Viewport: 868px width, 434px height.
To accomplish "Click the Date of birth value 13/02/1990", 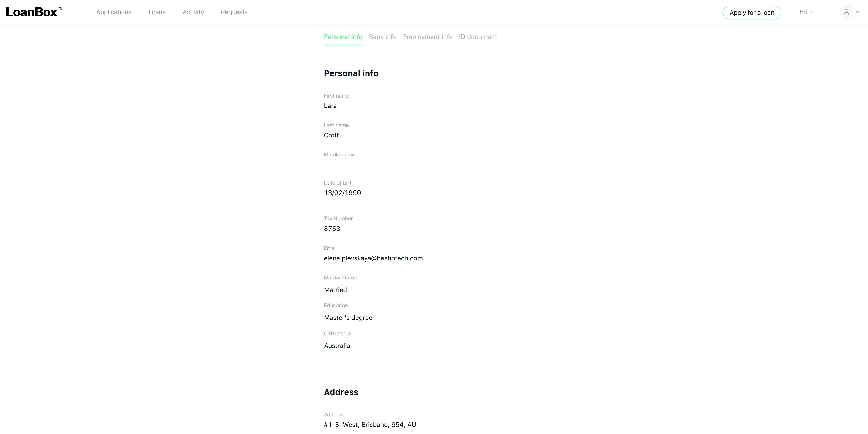I will (342, 193).
